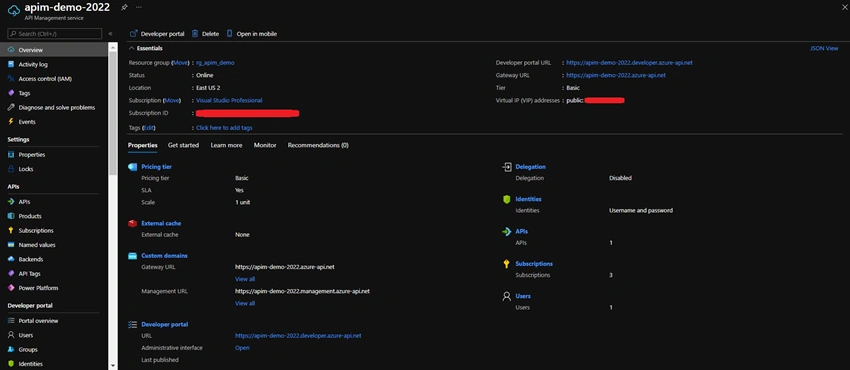Screen dimensions: 850x370
Task: Switch to the Monitor tab
Action: (265, 145)
